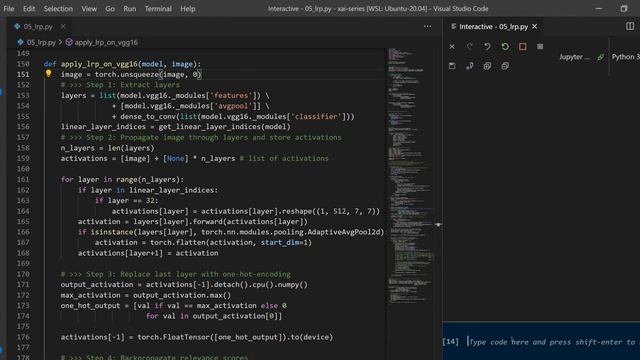Click the interactive code input field

[553, 342]
